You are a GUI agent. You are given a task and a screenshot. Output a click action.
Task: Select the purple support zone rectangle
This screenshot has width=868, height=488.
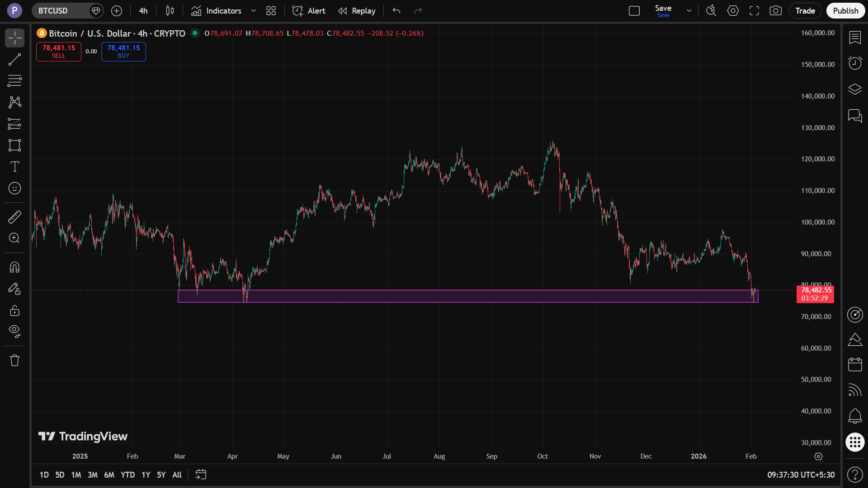pos(452,296)
